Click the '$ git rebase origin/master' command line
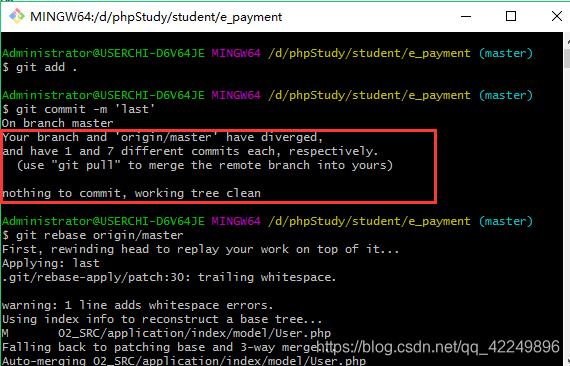The width and height of the screenshot is (570, 366). (93, 236)
